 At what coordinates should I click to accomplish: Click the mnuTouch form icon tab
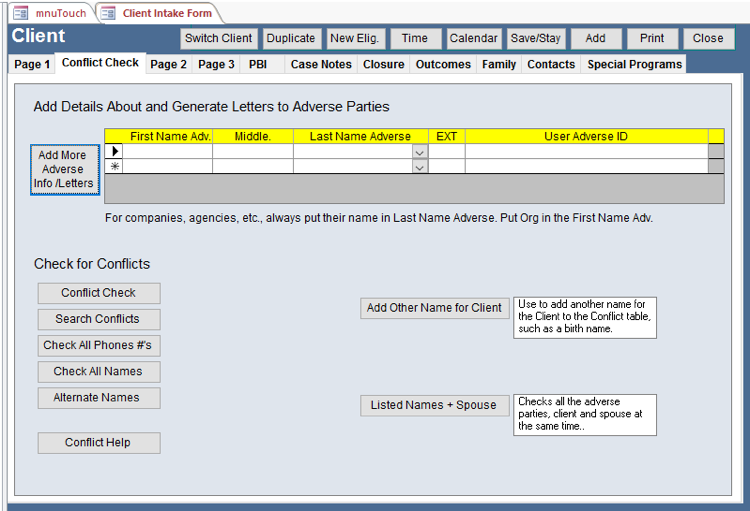click(50, 13)
